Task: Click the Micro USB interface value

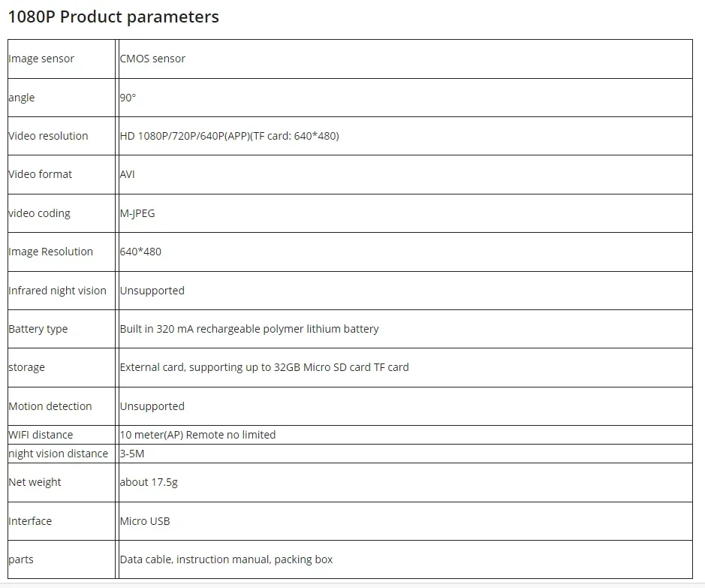Action: [x=145, y=521]
